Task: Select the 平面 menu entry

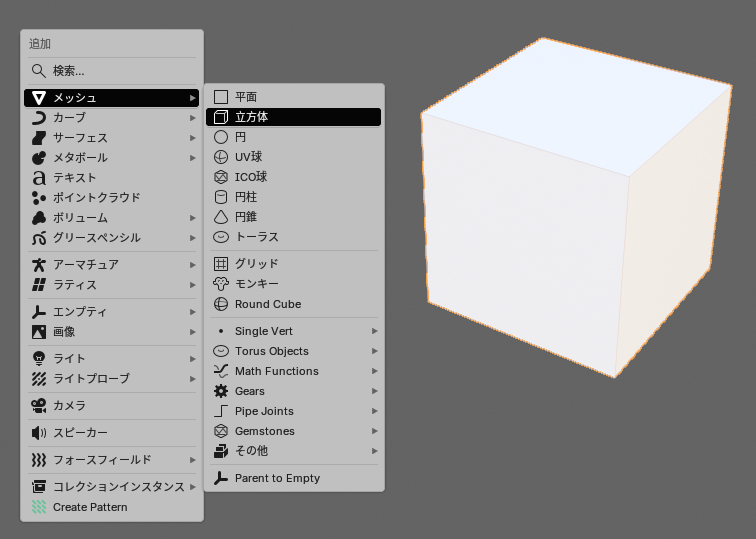Action: pos(293,97)
